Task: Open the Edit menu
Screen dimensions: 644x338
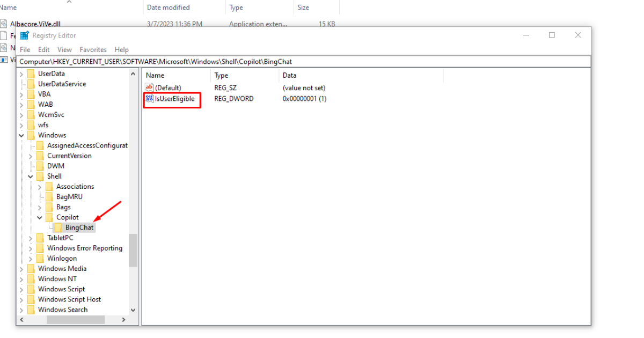Action: [x=44, y=49]
